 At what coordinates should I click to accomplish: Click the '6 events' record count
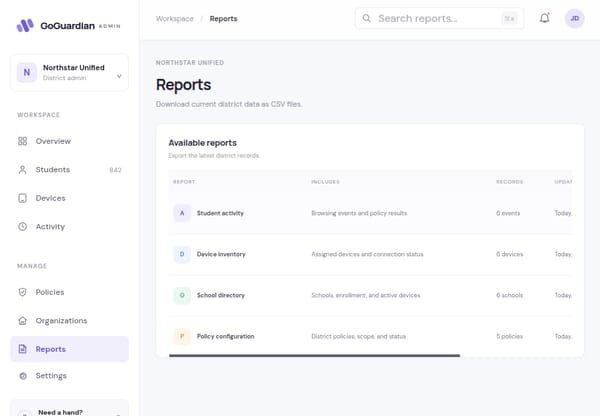pyautogui.click(x=508, y=213)
